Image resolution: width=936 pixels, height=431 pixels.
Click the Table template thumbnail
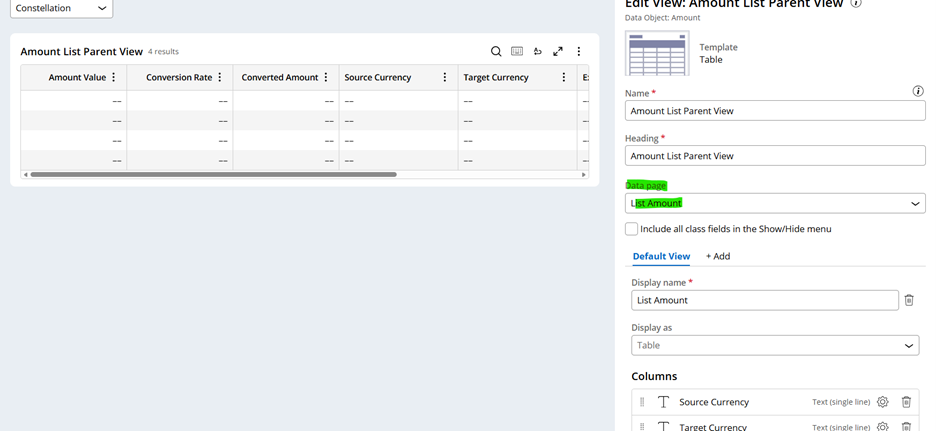(x=656, y=53)
